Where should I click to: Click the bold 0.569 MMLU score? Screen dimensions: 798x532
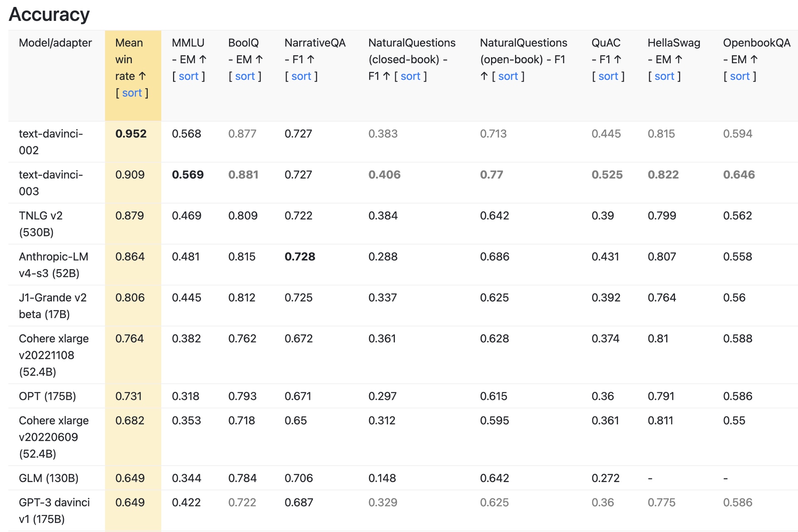click(188, 175)
